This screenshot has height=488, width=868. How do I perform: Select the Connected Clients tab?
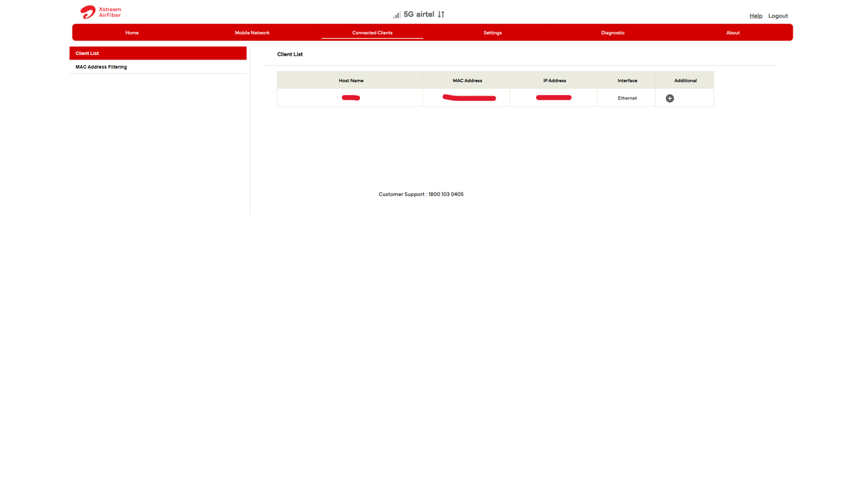point(372,33)
